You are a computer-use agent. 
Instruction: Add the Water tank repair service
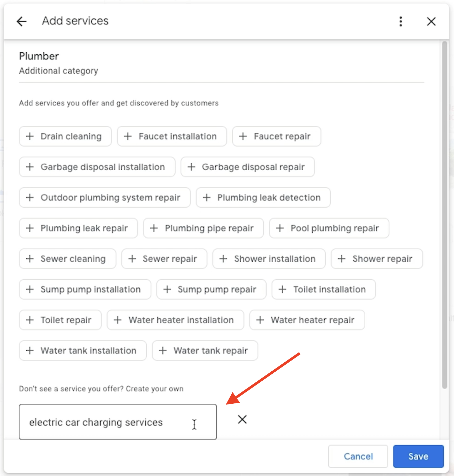tap(205, 351)
